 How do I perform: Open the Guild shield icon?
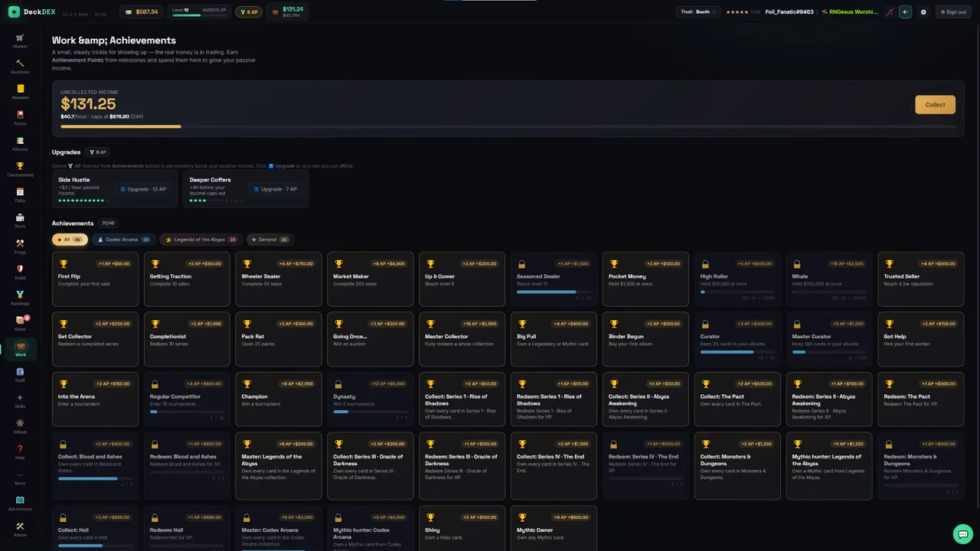click(x=20, y=272)
